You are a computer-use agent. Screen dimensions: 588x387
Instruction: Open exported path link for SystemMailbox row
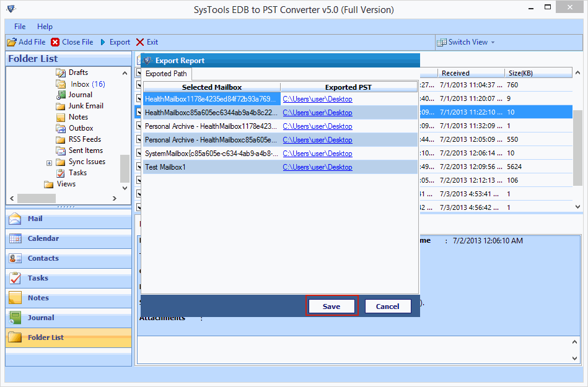(x=317, y=154)
